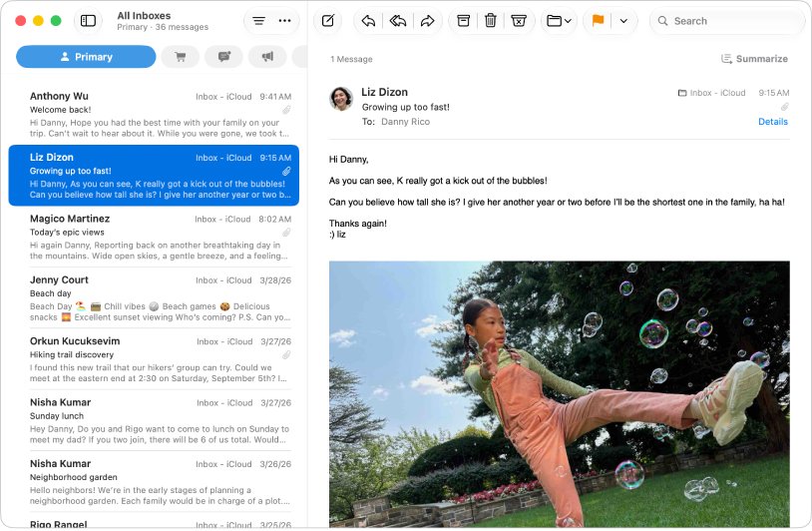Click the attachment paperclip in Anthony Wu's email

click(286, 110)
